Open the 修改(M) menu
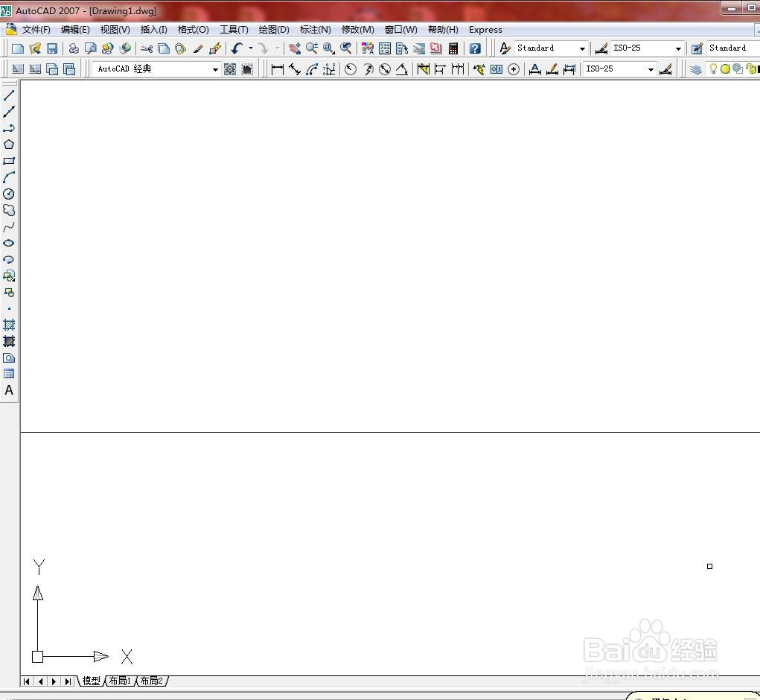The image size is (760, 700). pos(358,30)
